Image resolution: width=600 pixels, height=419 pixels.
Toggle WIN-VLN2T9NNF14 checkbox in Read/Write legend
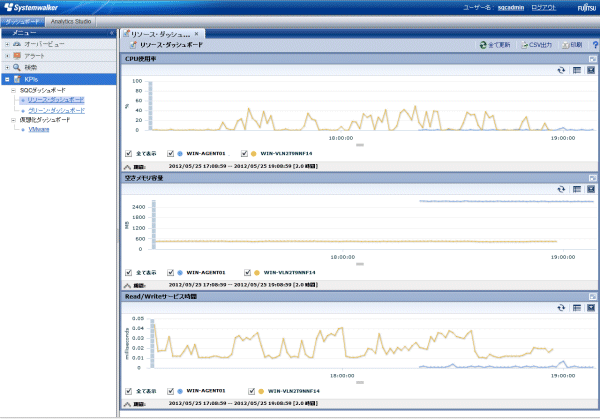[x=251, y=391]
